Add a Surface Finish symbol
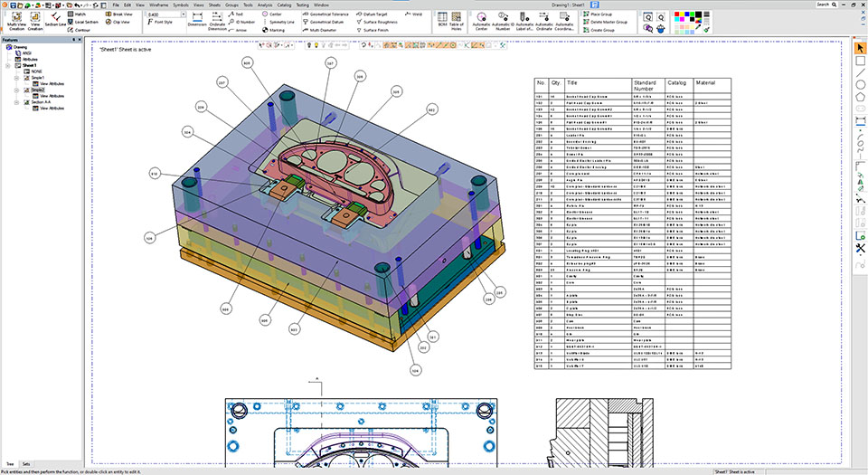Screen dimensions: 868x475 click(x=373, y=30)
